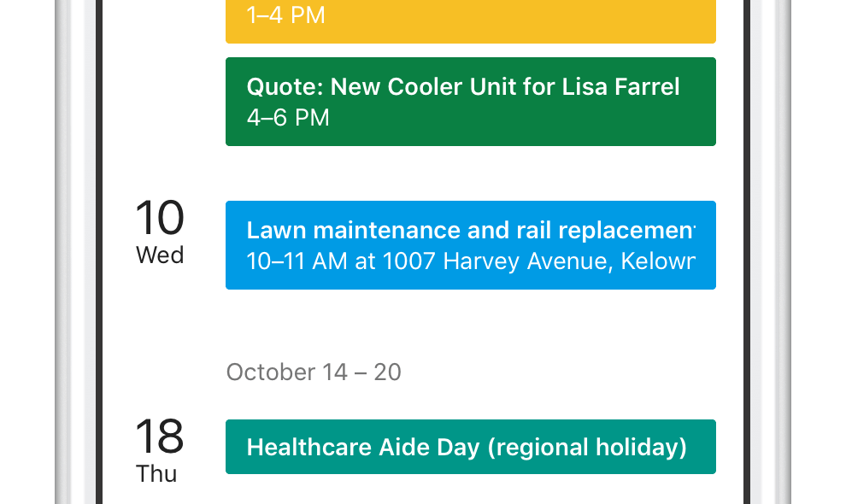
Task: Tap blank area between green and blue events
Action: point(471,173)
